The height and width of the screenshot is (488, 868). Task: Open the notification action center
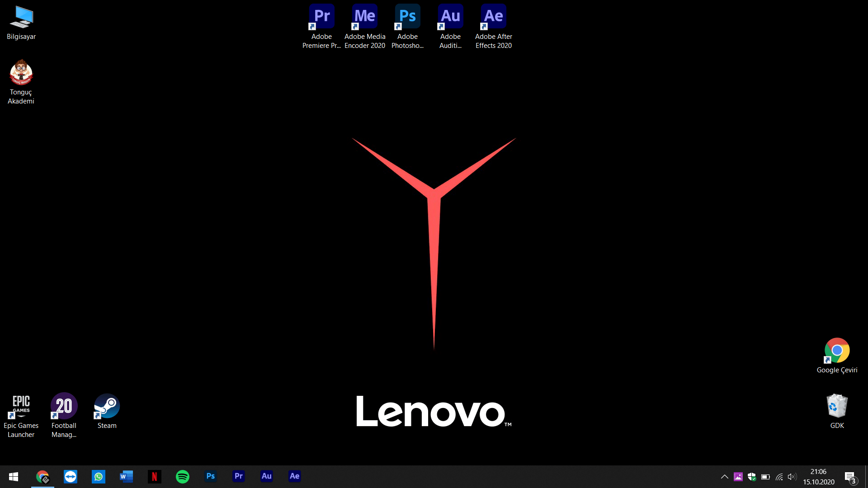pos(850,476)
